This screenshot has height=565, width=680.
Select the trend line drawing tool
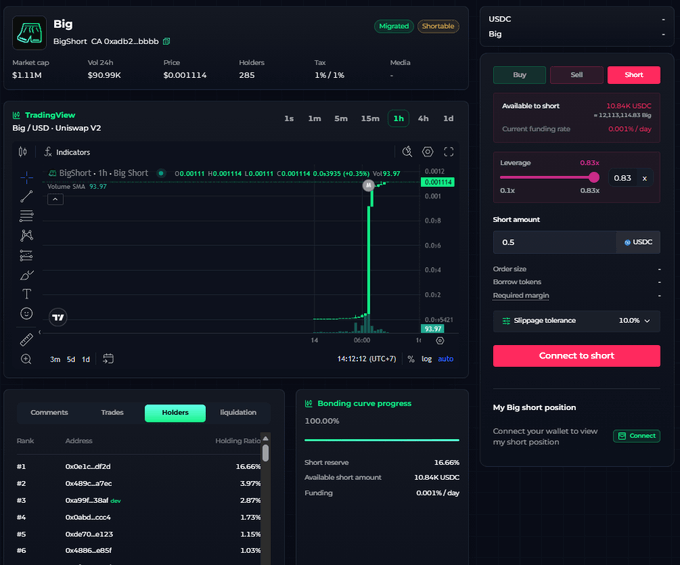click(x=26, y=196)
